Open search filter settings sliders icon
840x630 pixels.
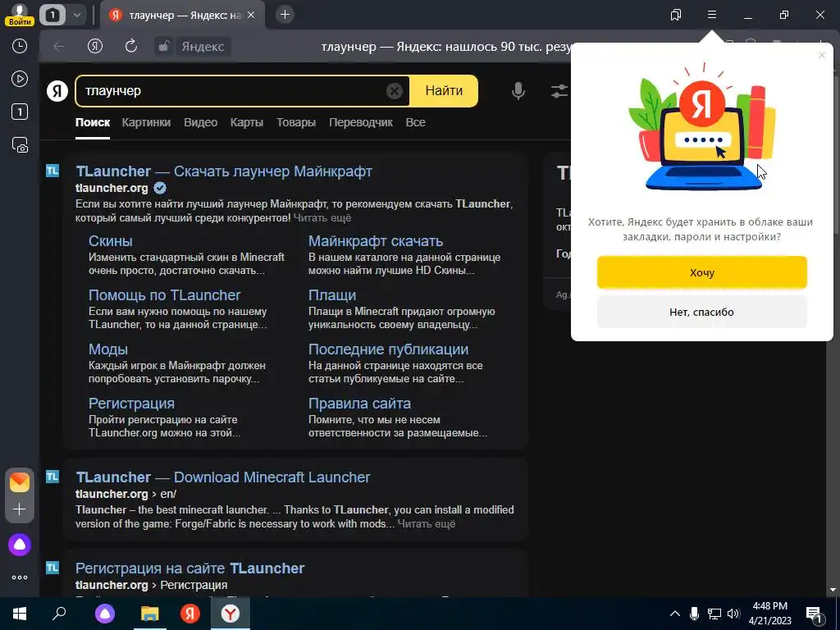click(559, 90)
